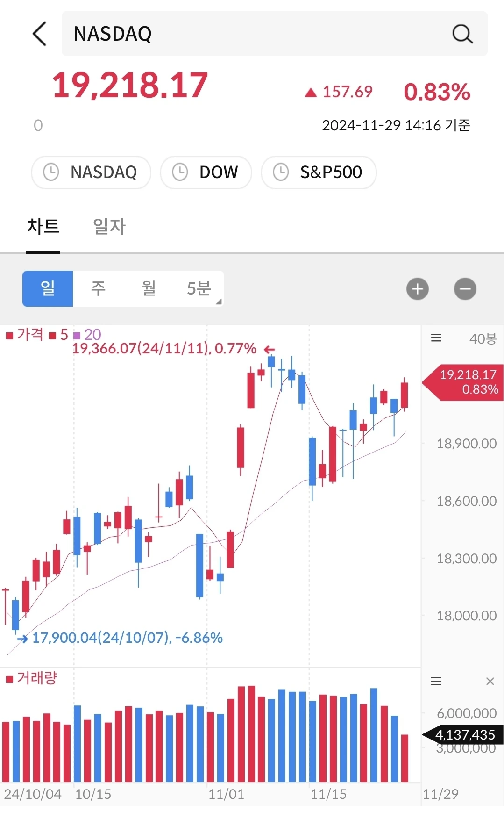Zoom out chart with minus icon
The height and width of the screenshot is (819, 504).
(465, 289)
